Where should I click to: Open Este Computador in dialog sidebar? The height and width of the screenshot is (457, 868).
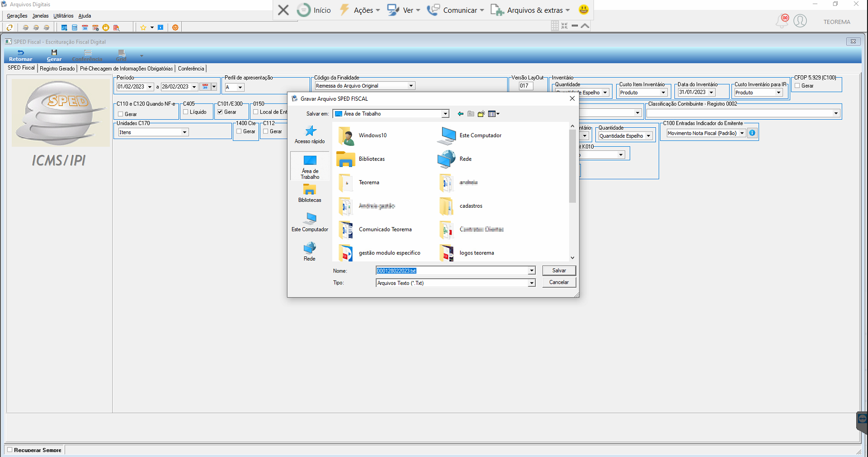pyautogui.click(x=310, y=223)
